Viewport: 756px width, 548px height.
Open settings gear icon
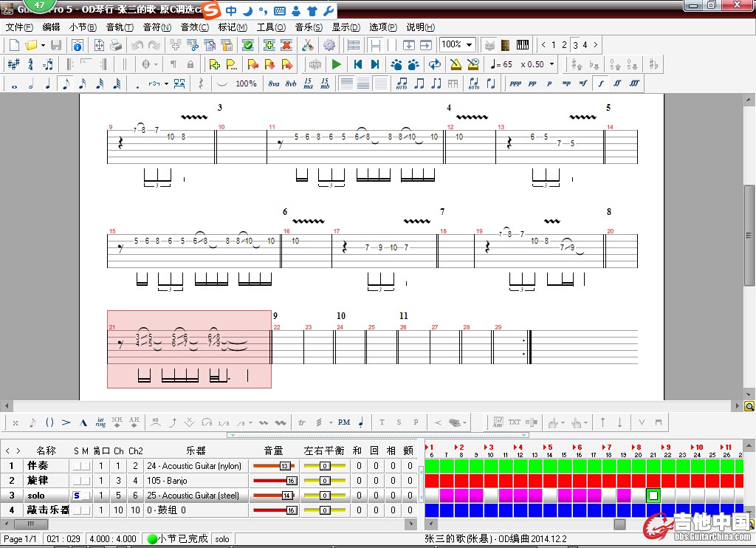point(329,45)
